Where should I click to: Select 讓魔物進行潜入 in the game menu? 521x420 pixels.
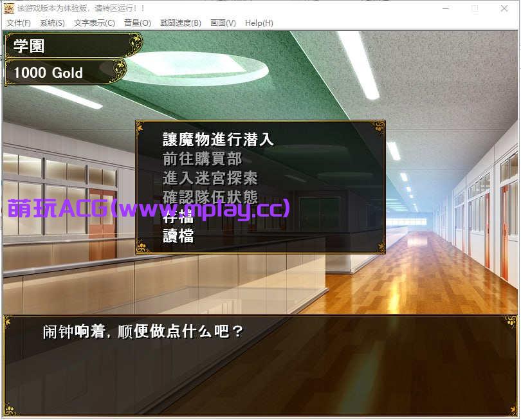click(x=218, y=140)
